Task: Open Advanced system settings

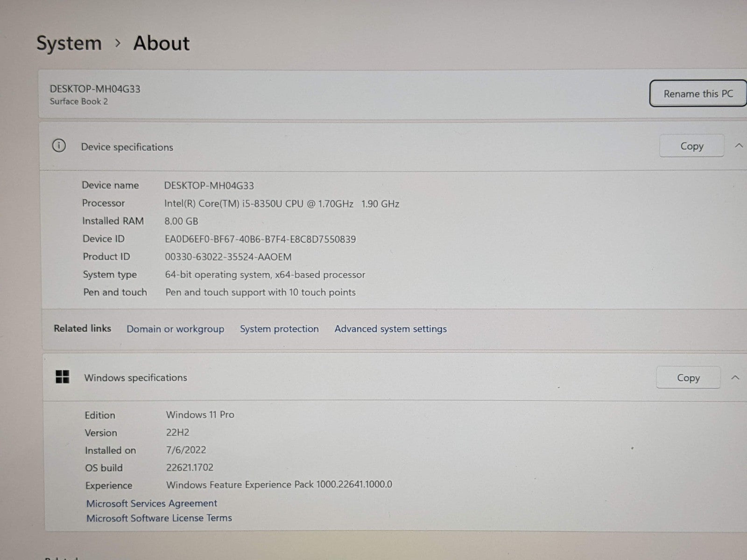Action: point(390,329)
